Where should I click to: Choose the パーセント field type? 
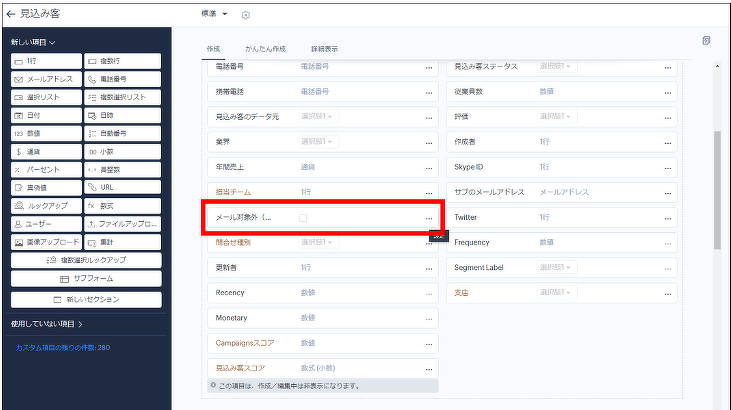pyautogui.click(x=48, y=170)
